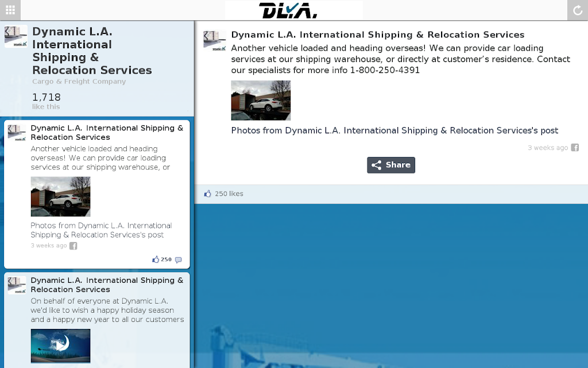Open car photo thumbnail in detail panel
The height and width of the screenshot is (368, 588).
tap(261, 100)
